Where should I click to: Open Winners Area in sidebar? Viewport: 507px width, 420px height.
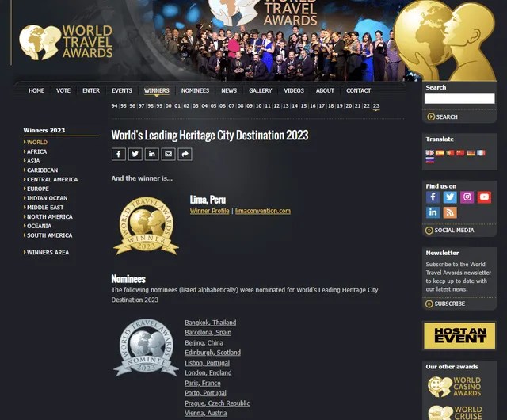click(x=48, y=253)
